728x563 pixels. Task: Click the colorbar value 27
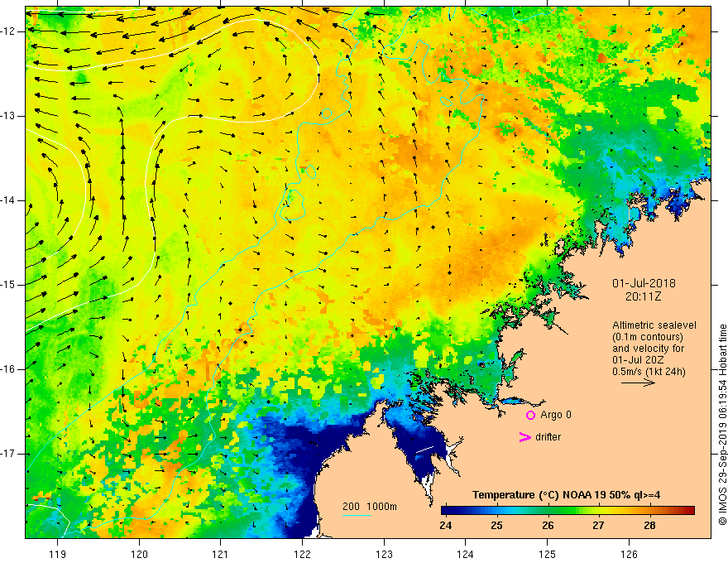point(598,526)
